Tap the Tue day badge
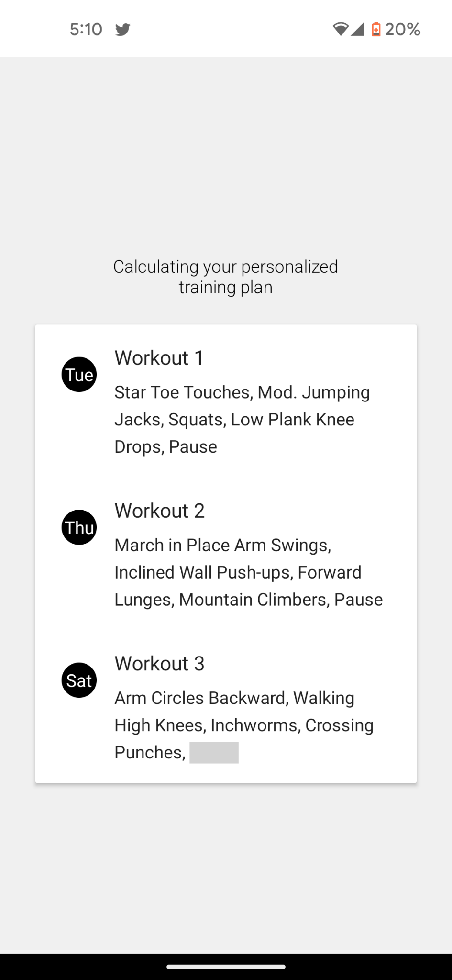Viewport: 452px width, 980px height. [x=79, y=374]
